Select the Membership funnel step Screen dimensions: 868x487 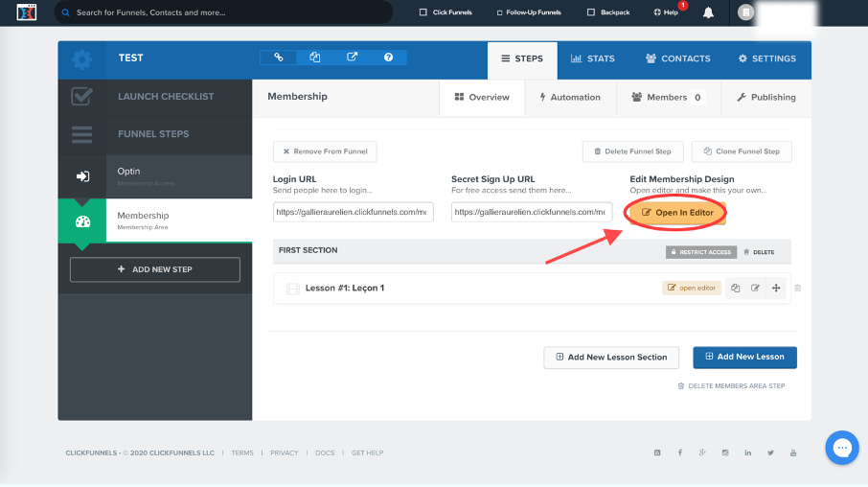(155, 220)
